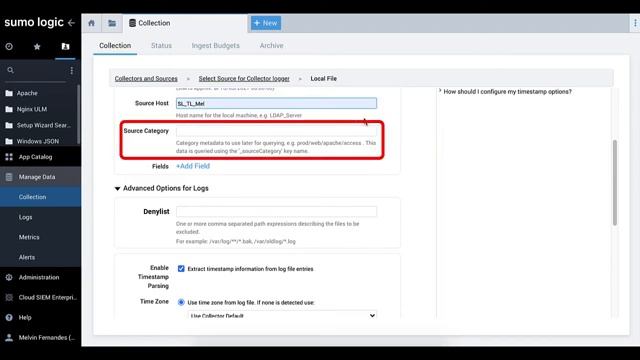The width and height of the screenshot is (640, 360).
Task: Open the sidebar three-dot options menu
Action: coord(72,70)
